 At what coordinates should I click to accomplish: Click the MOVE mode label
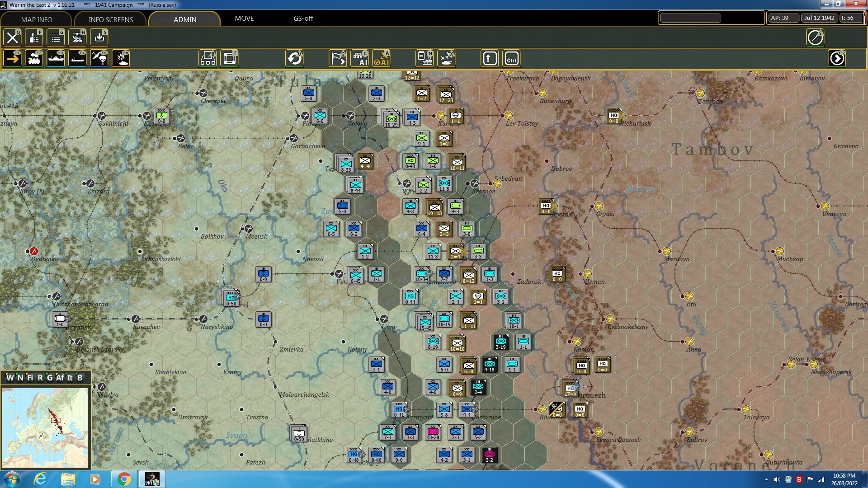[x=244, y=19]
